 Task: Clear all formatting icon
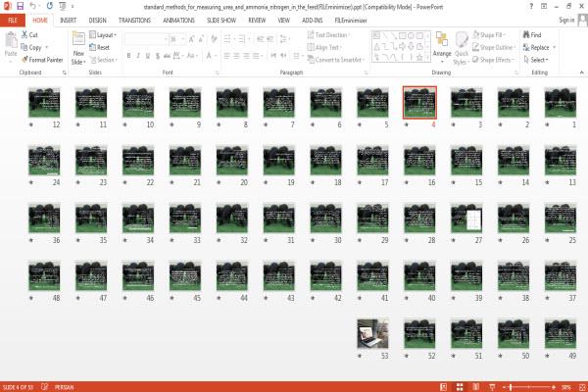(x=214, y=39)
